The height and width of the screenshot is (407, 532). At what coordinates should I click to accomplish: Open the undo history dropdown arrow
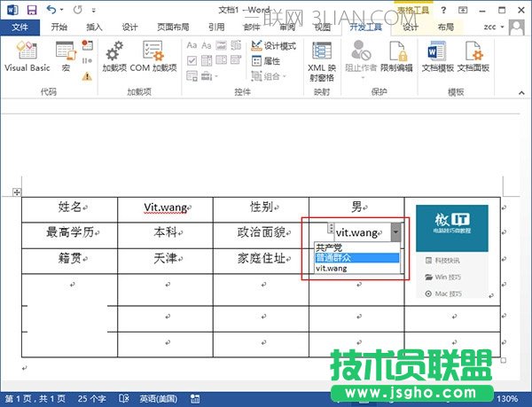(x=62, y=10)
